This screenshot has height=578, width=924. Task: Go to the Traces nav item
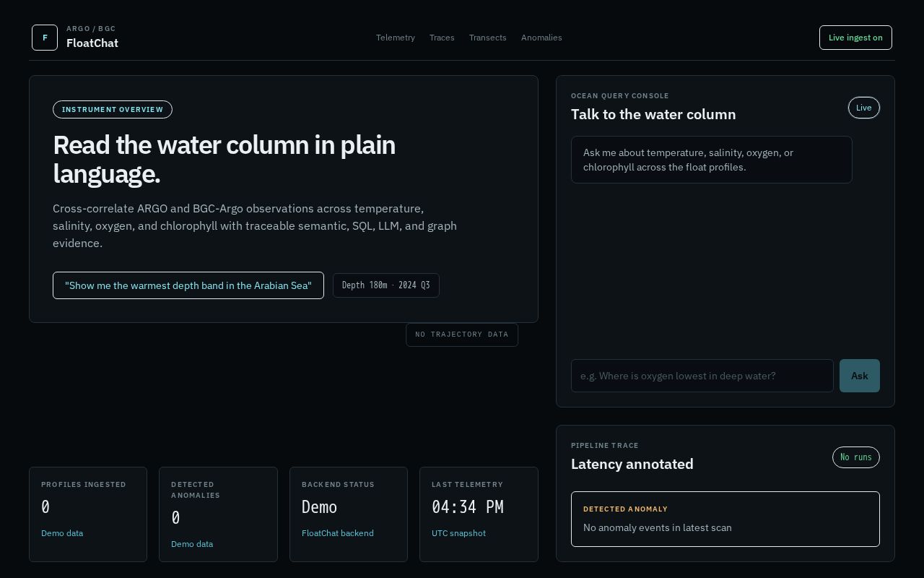(x=442, y=38)
